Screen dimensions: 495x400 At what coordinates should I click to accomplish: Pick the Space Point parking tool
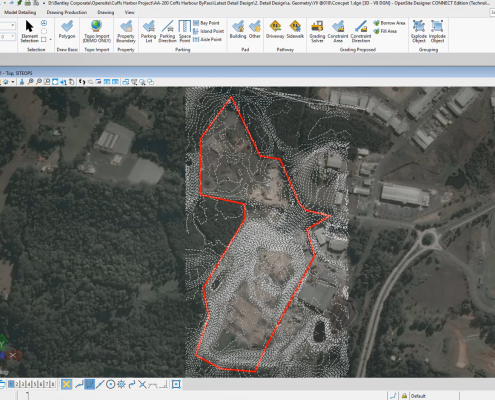(184, 31)
